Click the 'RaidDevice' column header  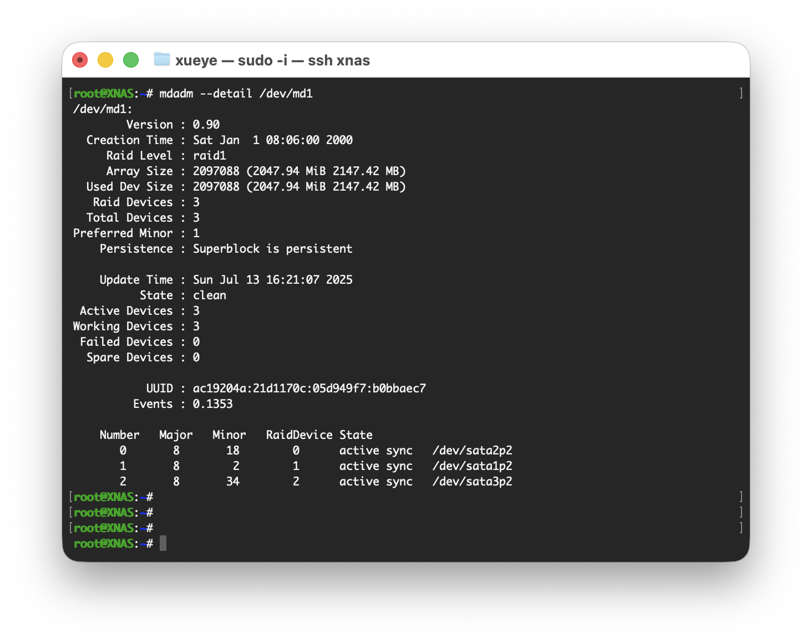[x=299, y=435]
